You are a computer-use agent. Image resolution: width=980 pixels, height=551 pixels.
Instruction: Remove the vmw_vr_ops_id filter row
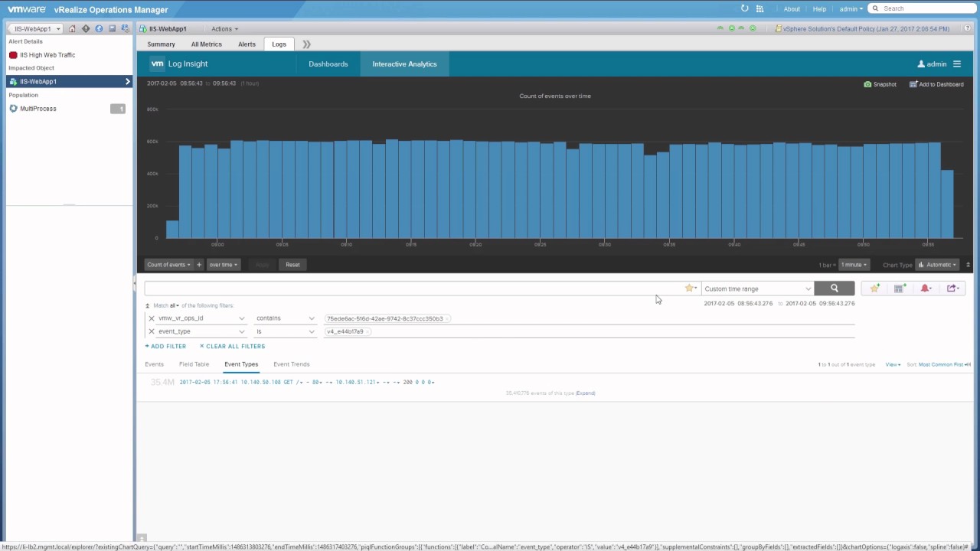coord(152,318)
